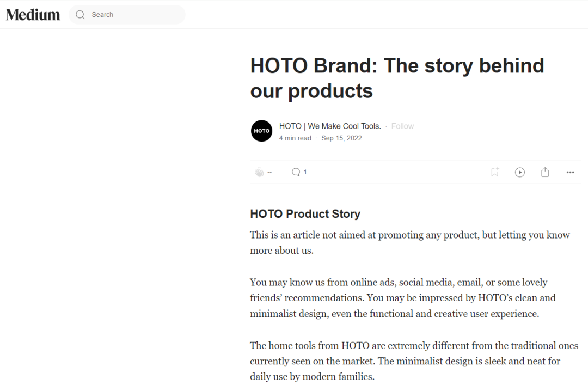This screenshot has height=391, width=588.
Task: Click the Sep 15, 2022 publish date
Action: point(341,138)
